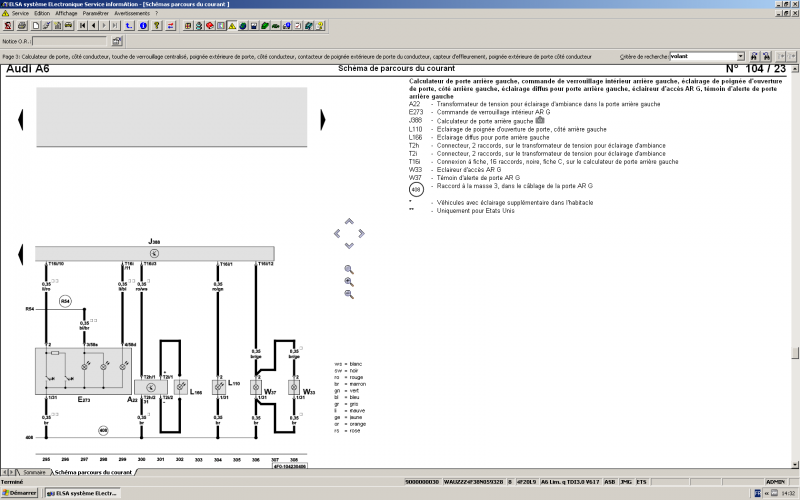Pan diagram up with the up chevron

coord(349,221)
